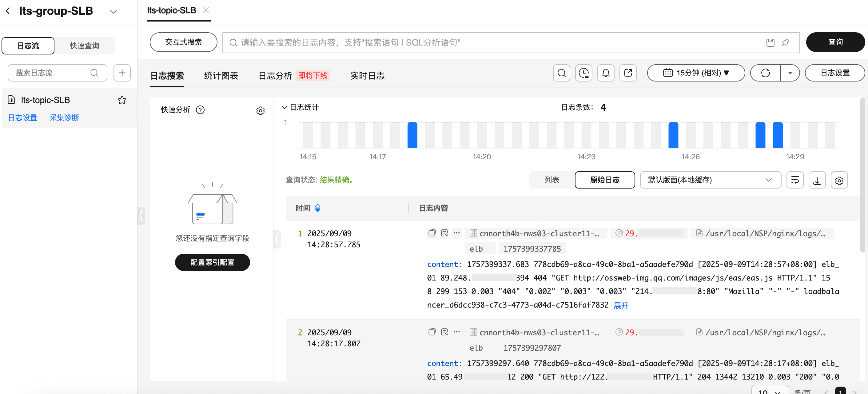Favorite lts-topic-SLB with the star icon
868x394 pixels.
122,100
